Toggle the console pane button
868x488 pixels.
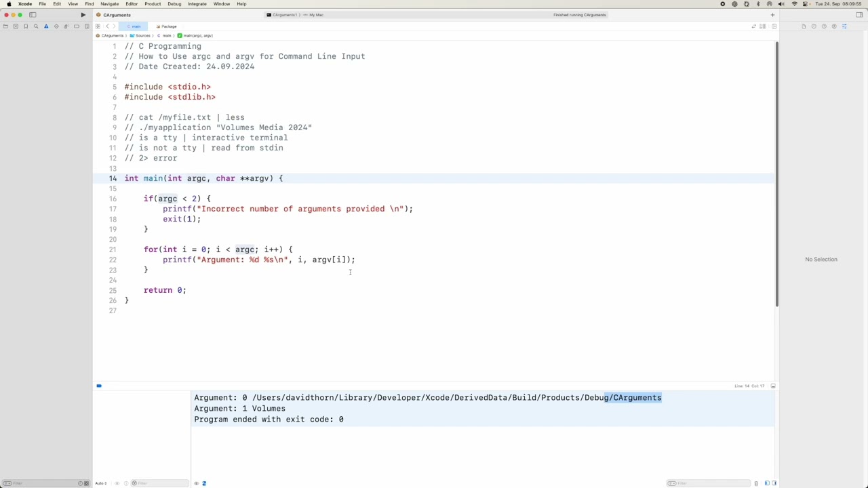click(x=774, y=483)
